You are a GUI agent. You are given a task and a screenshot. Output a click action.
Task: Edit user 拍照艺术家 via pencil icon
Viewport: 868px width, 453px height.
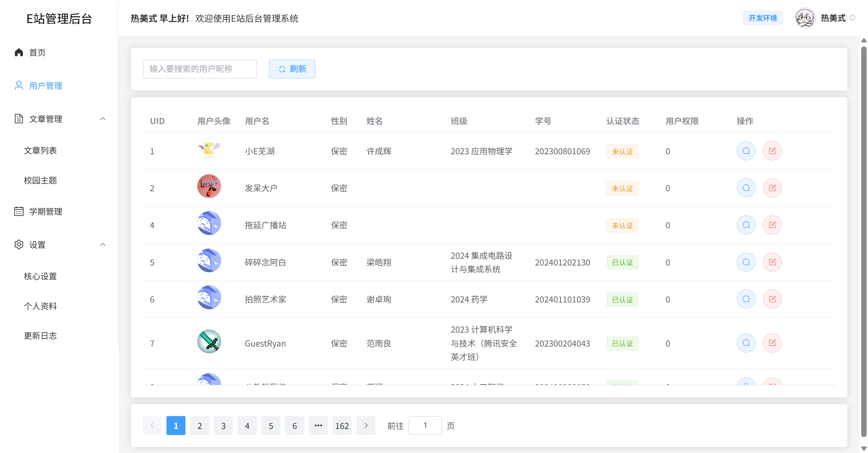point(772,299)
